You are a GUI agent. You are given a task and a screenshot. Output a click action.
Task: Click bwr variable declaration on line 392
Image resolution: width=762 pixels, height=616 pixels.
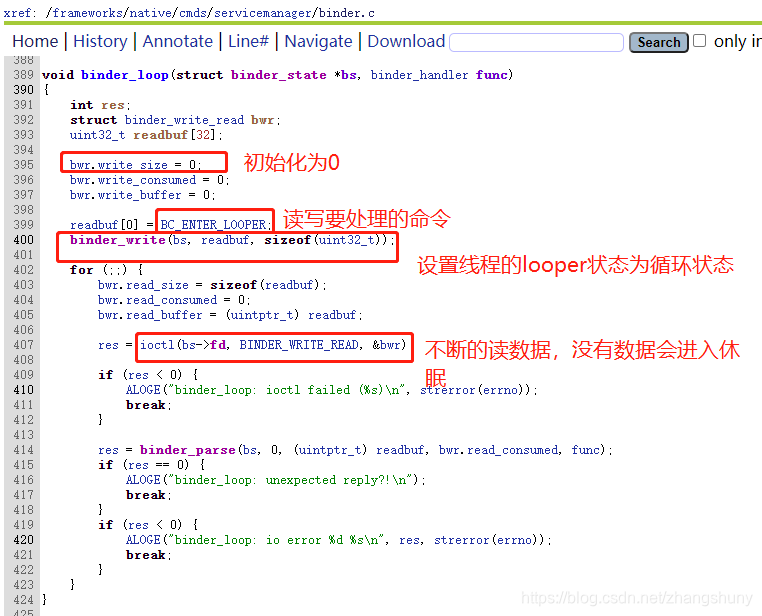tap(262, 120)
